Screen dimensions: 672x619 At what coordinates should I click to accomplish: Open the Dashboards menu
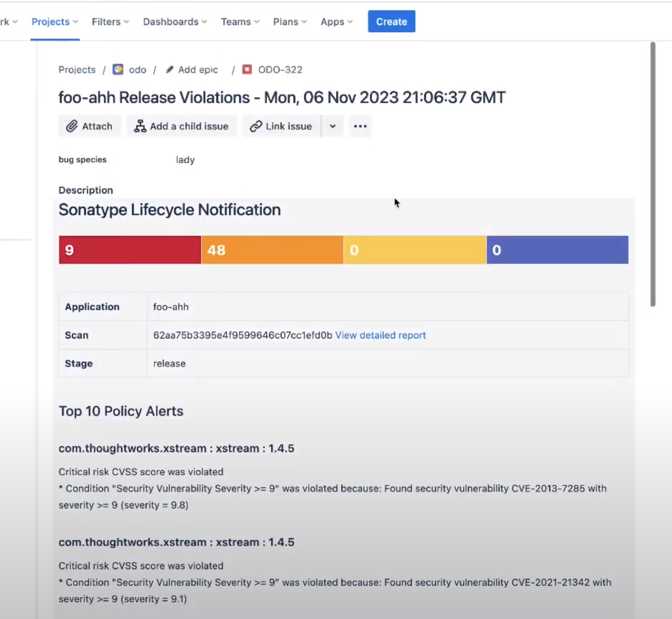175,22
